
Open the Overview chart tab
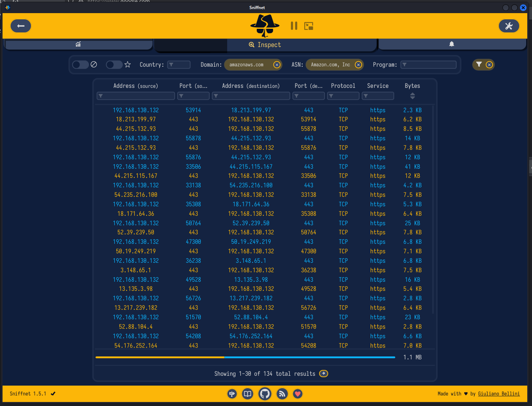(x=78, y=44)
